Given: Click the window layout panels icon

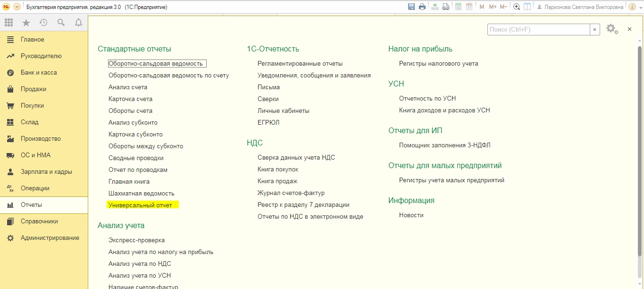Looking at the screenshot, I should (527, 7).
